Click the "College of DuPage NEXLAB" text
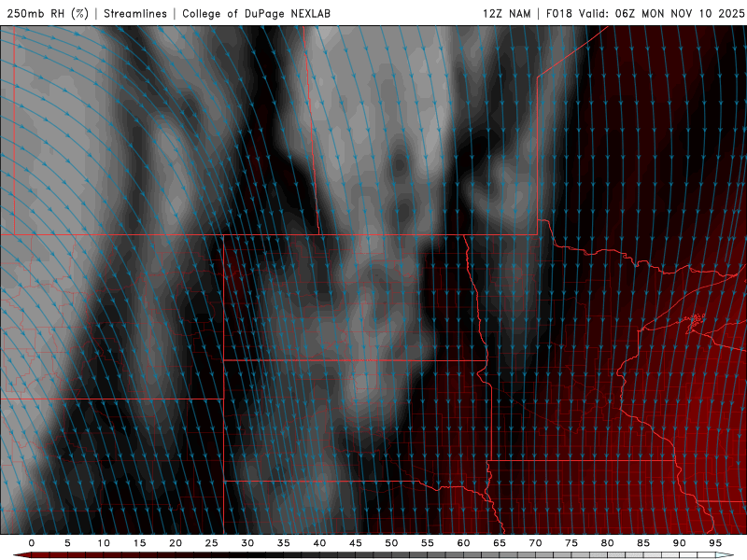This screenshot has height=560, width=747. [256, 13]
